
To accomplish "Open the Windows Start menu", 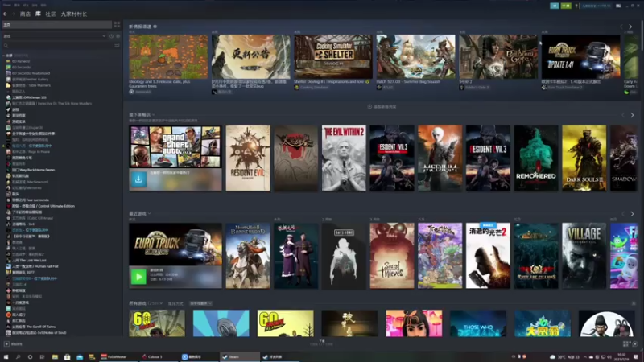I will 6,357.
